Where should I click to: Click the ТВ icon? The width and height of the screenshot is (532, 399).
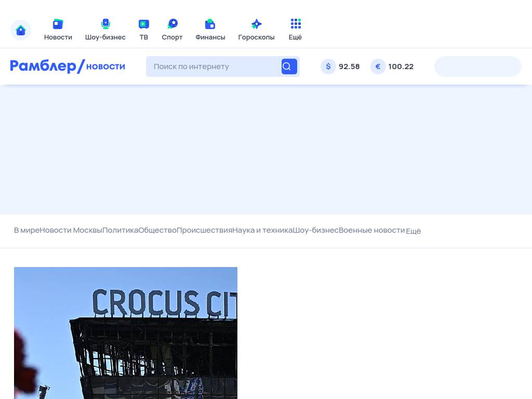pos(144,24)
